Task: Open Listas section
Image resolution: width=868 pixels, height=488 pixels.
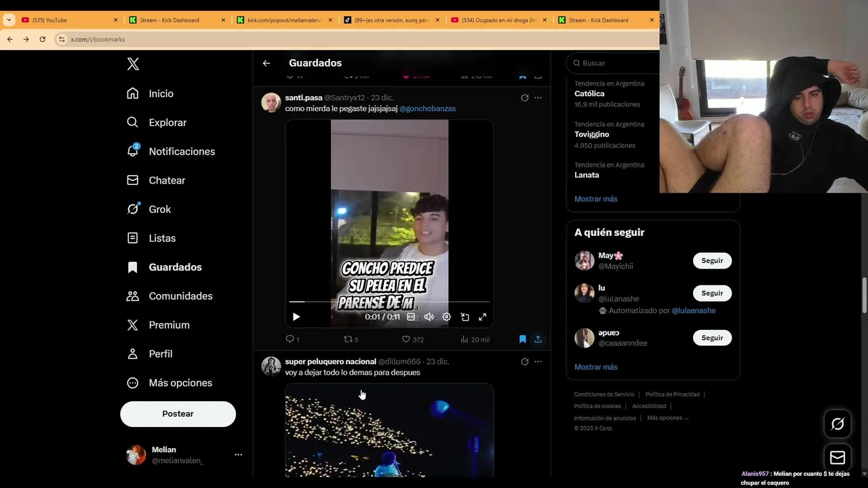Action: click(151, 238)
